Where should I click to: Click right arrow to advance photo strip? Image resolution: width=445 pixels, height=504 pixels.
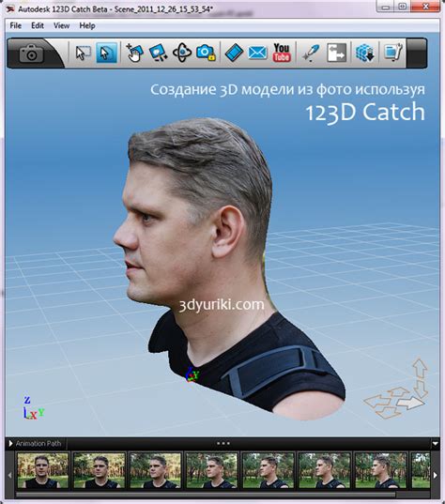point(435,475)
